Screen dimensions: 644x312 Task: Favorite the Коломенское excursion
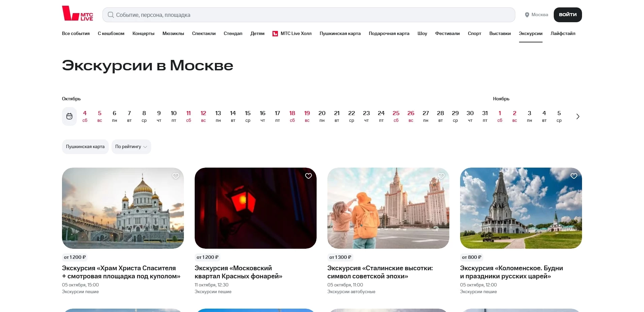(574, 176)
